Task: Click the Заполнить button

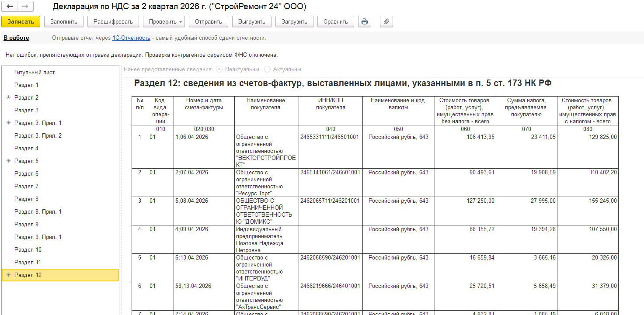Action: point(64,21)
